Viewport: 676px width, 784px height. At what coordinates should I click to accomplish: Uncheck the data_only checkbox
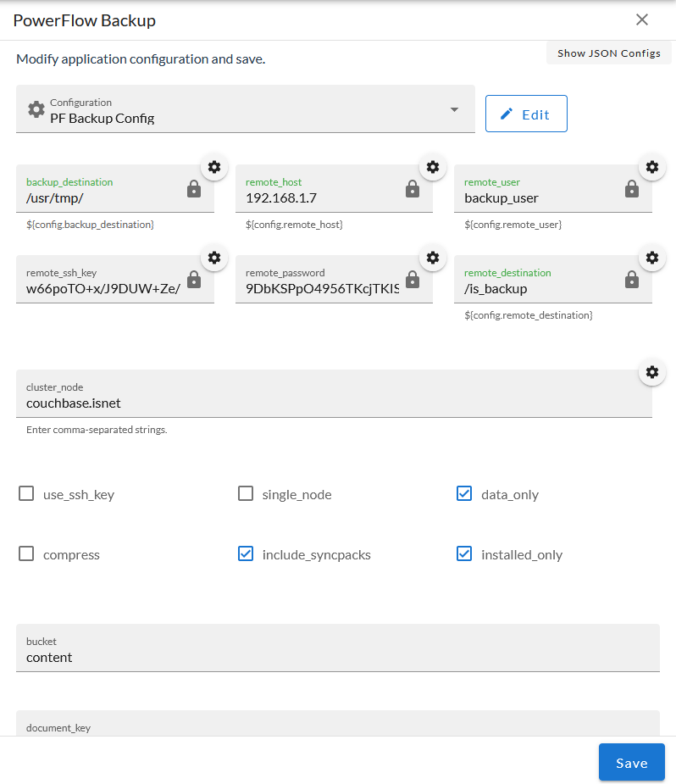point(464,494)
